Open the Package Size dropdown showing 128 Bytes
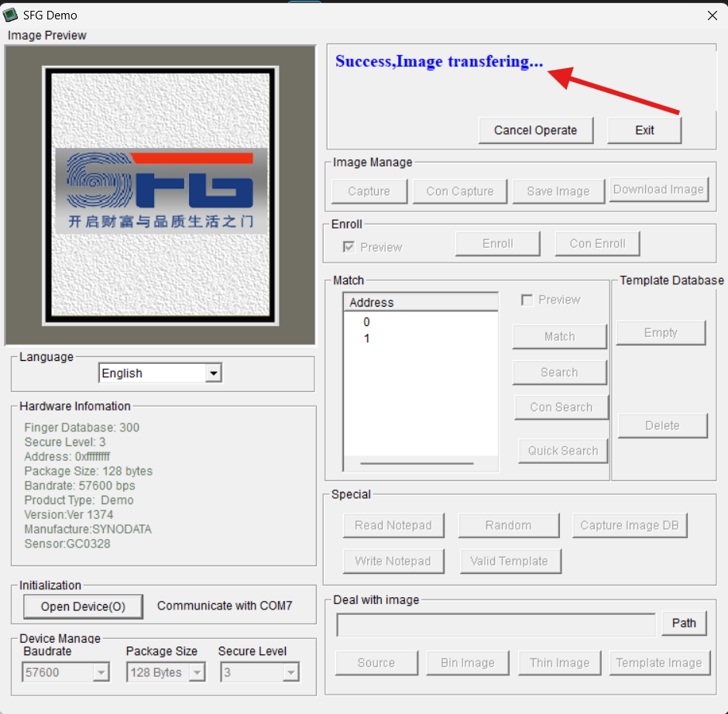Viewport: 728px width, 714px height. point(166,672)
